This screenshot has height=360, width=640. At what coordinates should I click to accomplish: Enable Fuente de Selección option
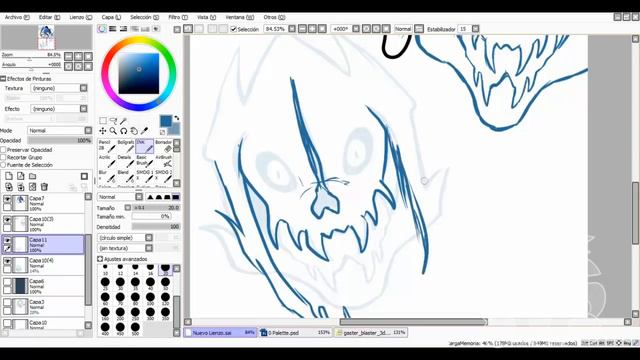3,165
